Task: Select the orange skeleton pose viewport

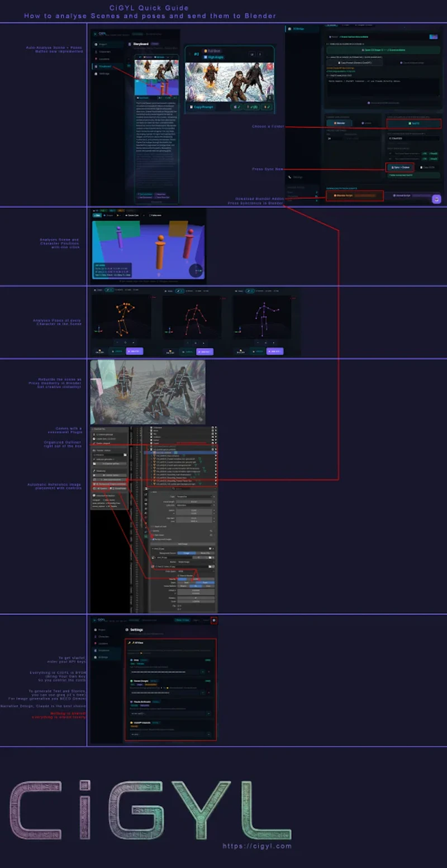Action: pyautogui.click(x=122, y=316)
